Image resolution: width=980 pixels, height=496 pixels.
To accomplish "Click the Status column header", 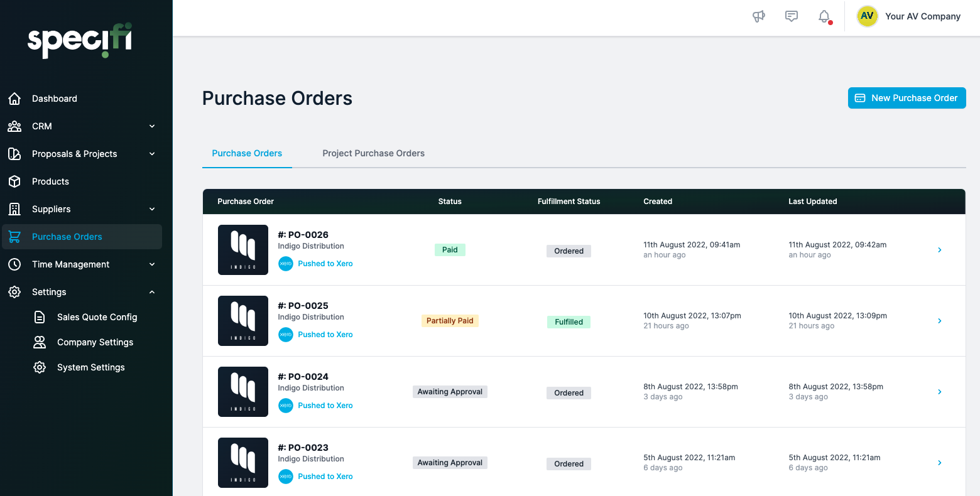I will (x=450, y=202).
